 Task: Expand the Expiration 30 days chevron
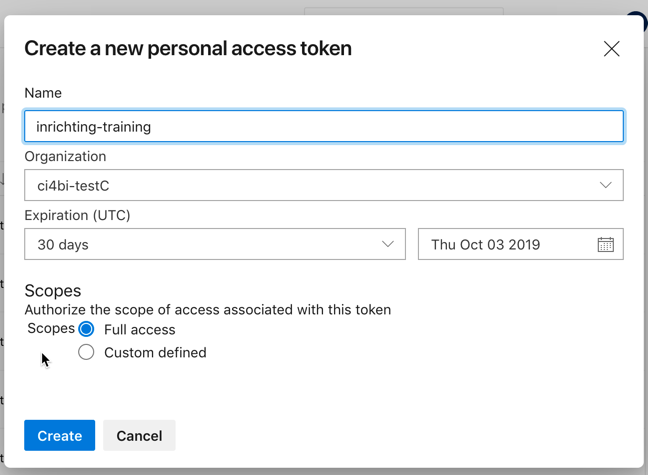point(388,244)
